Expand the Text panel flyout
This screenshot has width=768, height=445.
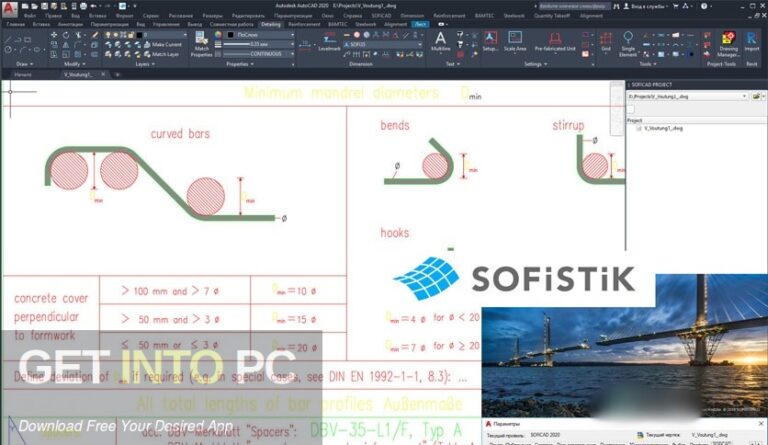tap(452, 64)
